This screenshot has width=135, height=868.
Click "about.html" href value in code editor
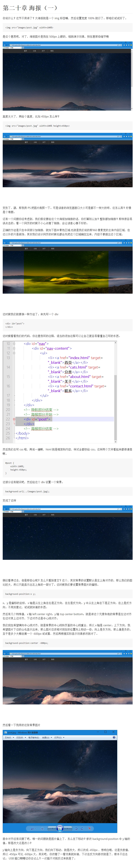click(x=80, y=377)
